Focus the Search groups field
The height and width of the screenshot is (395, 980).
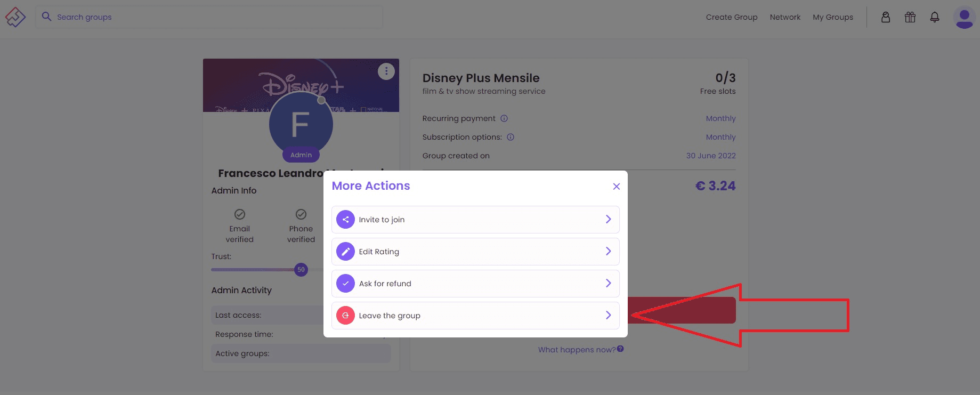(x=209, y=17)
